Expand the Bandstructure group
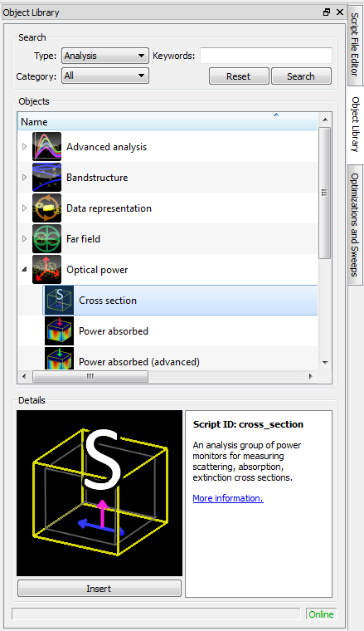 coord(25,177)
